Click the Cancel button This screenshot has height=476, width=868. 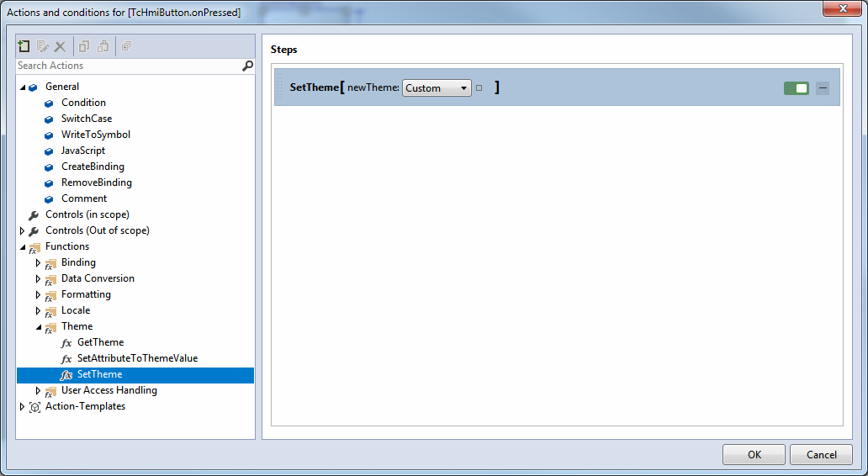pos(821,455)
